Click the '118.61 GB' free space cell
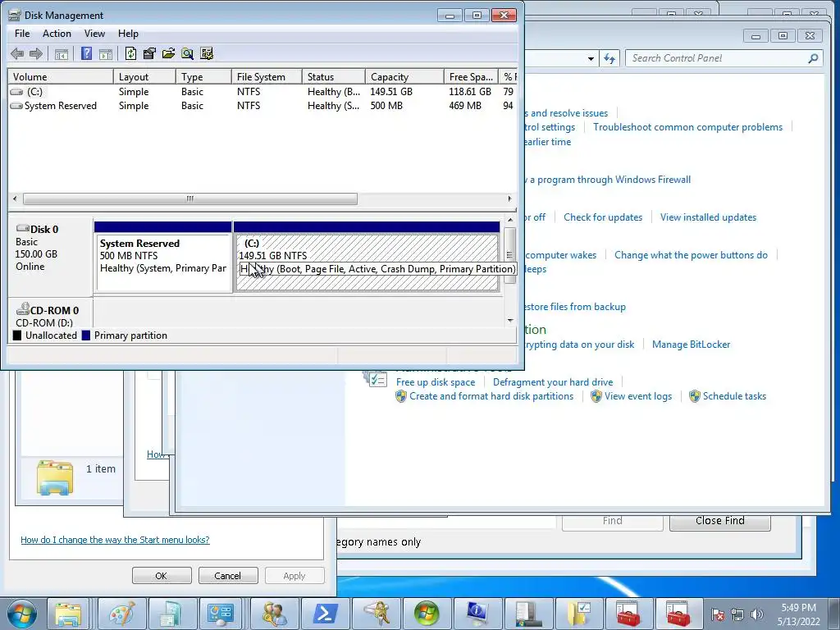This screenshot has width=840, height=630. click(x=470, y=92)
